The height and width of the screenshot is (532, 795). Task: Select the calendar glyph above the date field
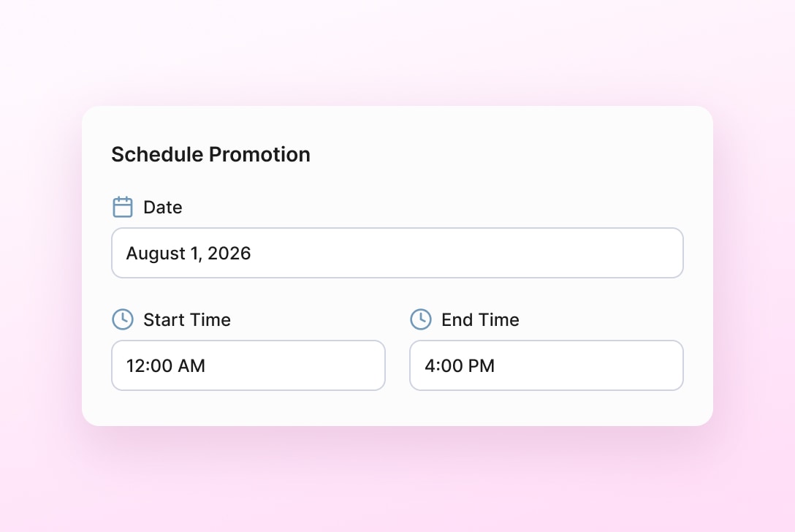tap(123, 207)
